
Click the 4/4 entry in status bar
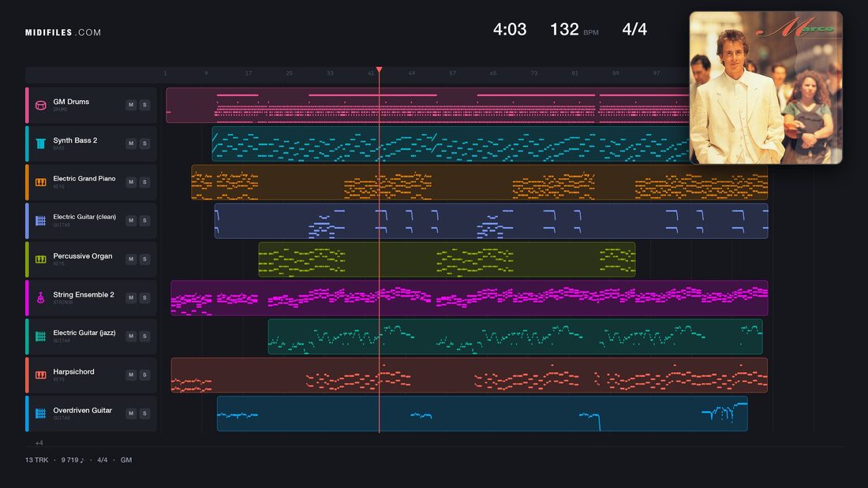point(103,460)
